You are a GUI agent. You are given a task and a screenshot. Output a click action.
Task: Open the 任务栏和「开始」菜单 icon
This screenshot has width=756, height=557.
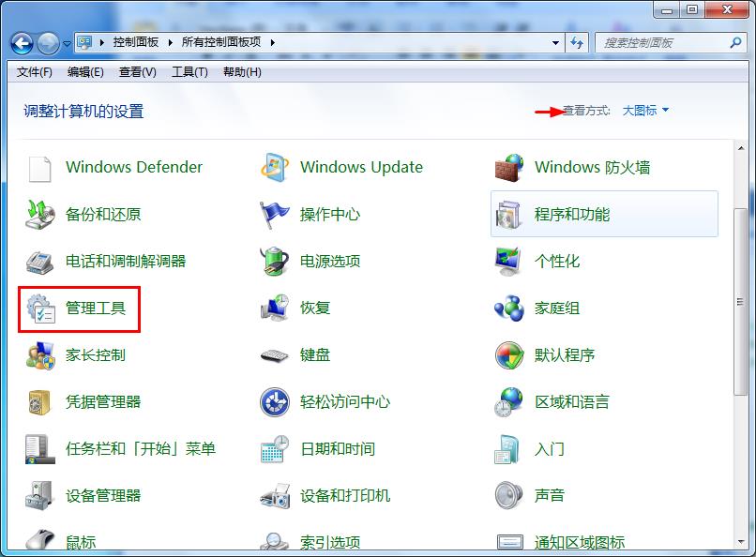click(x=39, y=449)
